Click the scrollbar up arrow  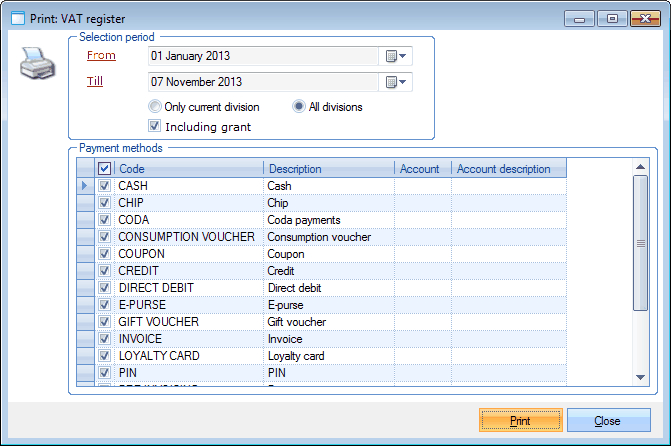coord(641,167)
